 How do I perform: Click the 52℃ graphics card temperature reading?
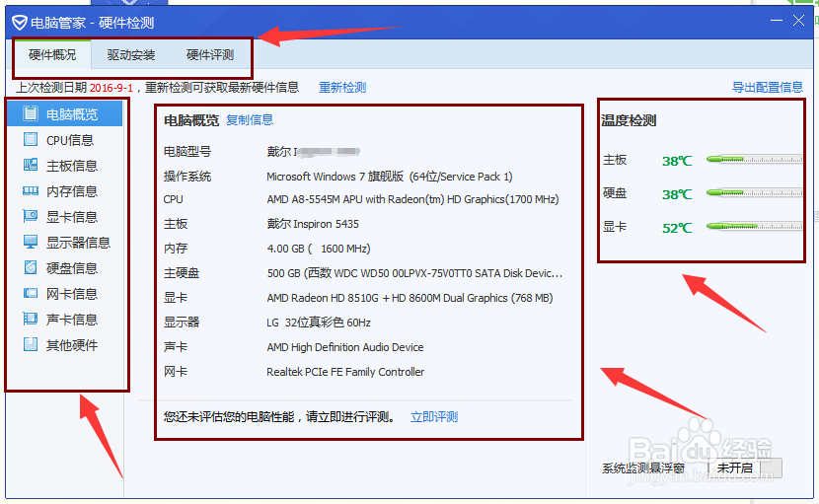point(677,228)
